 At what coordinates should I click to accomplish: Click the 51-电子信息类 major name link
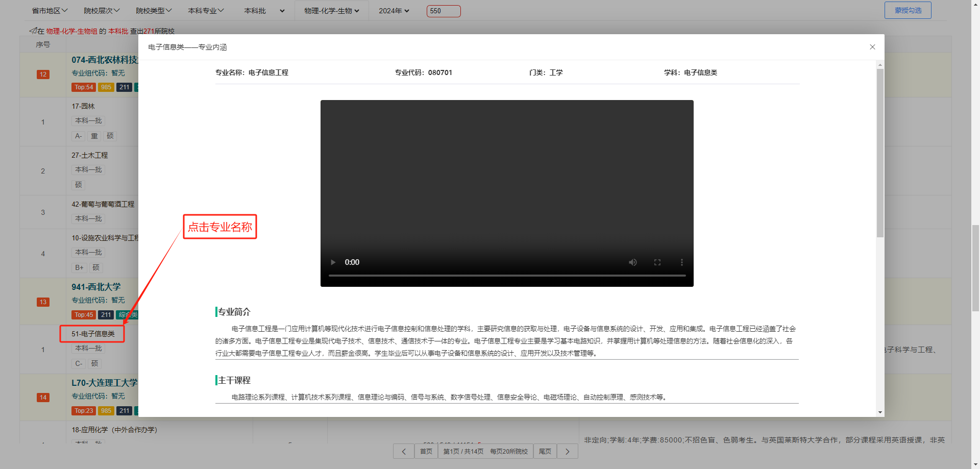click(x=93, y=334)
